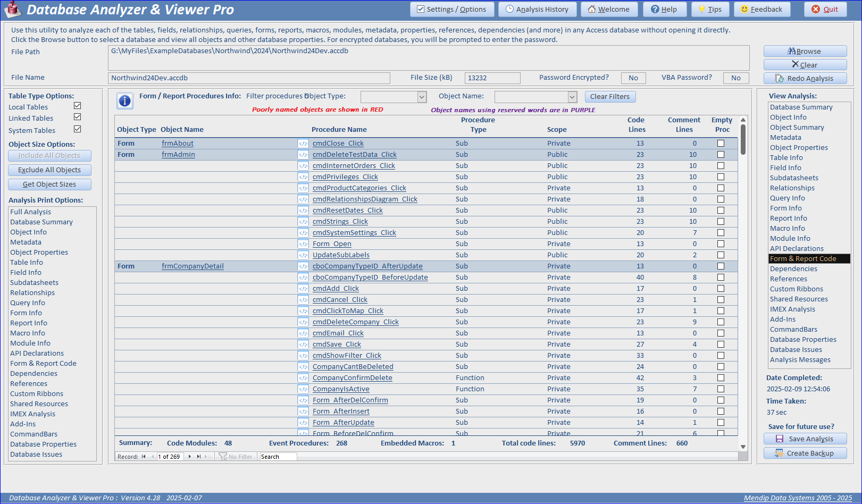
Task: Open code view icon for cmdClickToMap_Click
Action: click(303, 311)
